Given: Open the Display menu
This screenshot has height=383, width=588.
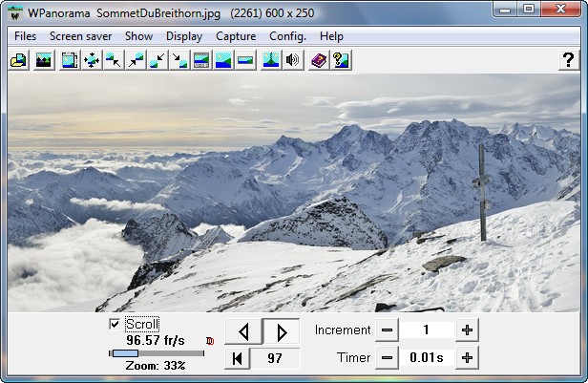Looking at the screenshot, I should coord(184,36).
